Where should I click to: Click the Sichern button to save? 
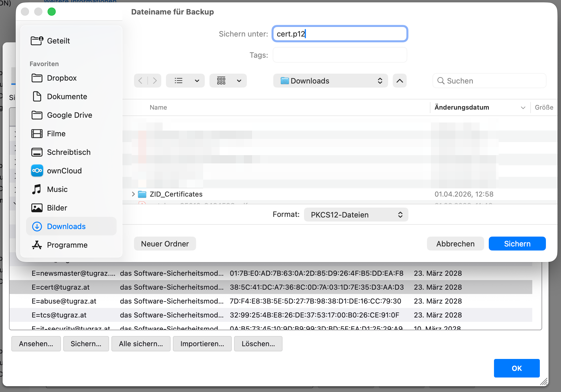tap(517, 244)
